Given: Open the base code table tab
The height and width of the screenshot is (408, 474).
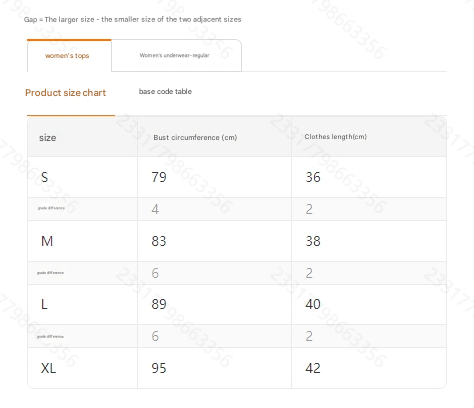Looking at the screenshot, I should point(165,91).
